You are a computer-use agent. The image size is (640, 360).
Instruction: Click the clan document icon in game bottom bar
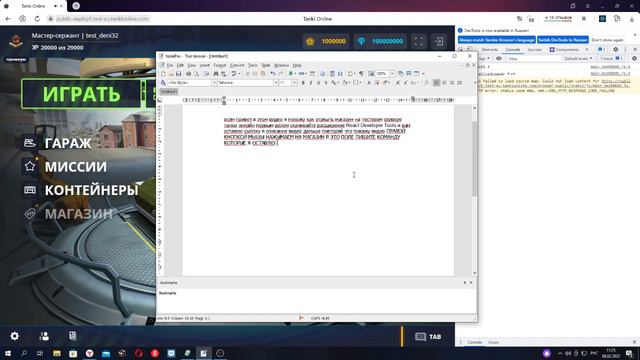coord(72,336)
